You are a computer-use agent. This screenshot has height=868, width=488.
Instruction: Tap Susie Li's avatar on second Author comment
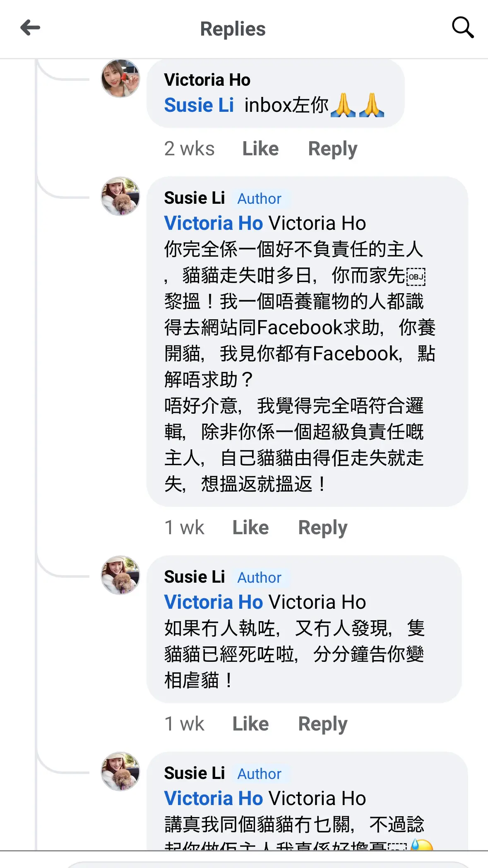click(x=120, y=575)
